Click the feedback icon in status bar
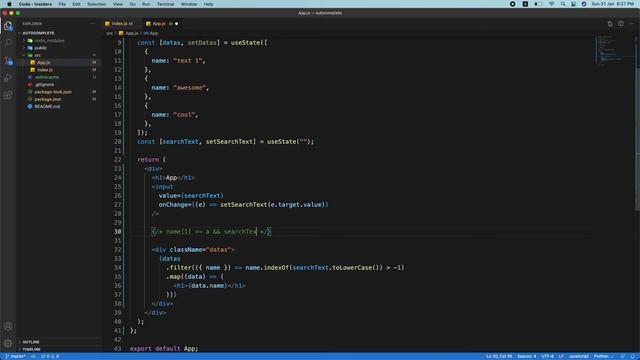 click(x=623, y=356)
